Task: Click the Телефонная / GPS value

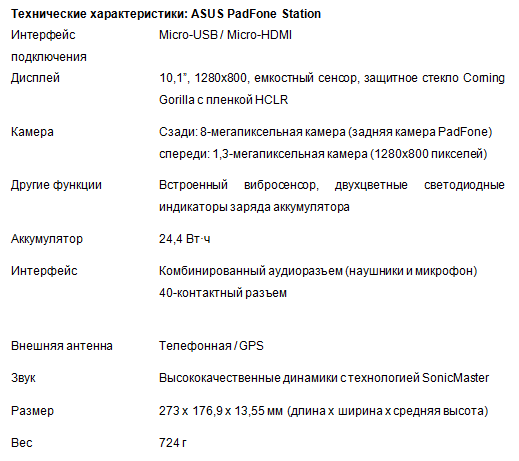Action: (211, 346)
